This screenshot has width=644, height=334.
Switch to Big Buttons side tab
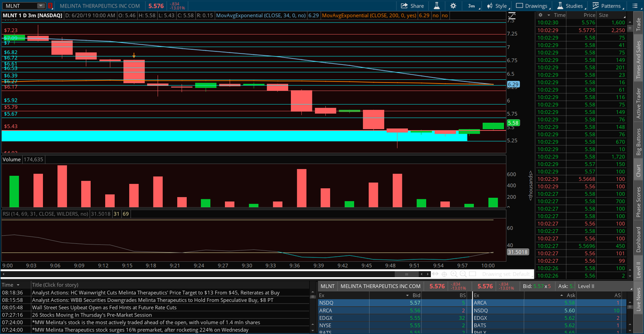coord(638,142)
